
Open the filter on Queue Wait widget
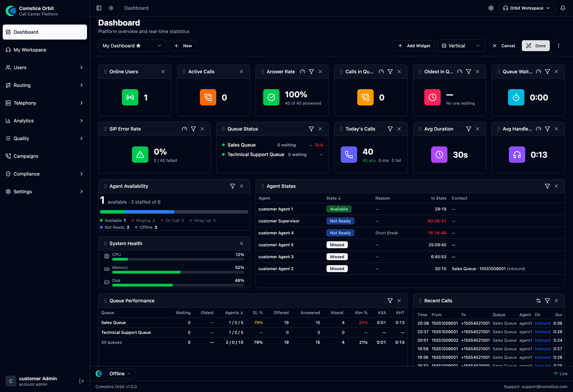click(x=547, y=72)
